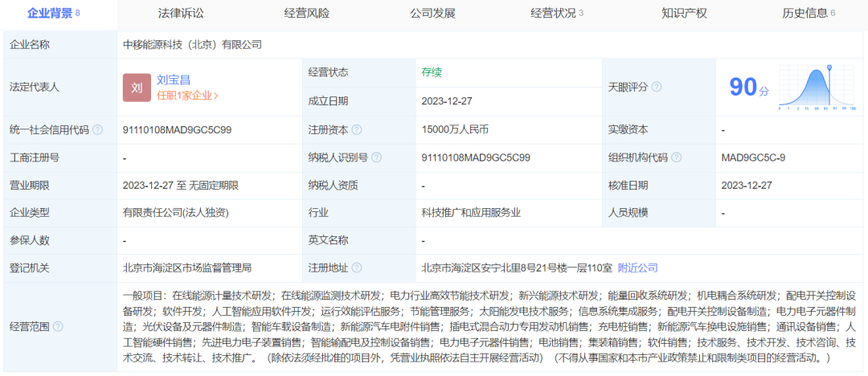Click address 北京市海淀区安宁北里8号21号楼一层110室

tap(517, 268)
